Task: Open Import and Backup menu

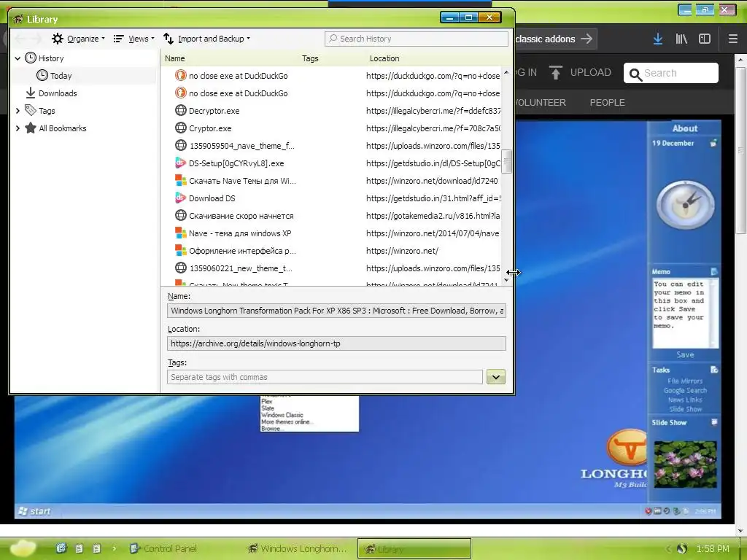Action: [x=206, y=39]
